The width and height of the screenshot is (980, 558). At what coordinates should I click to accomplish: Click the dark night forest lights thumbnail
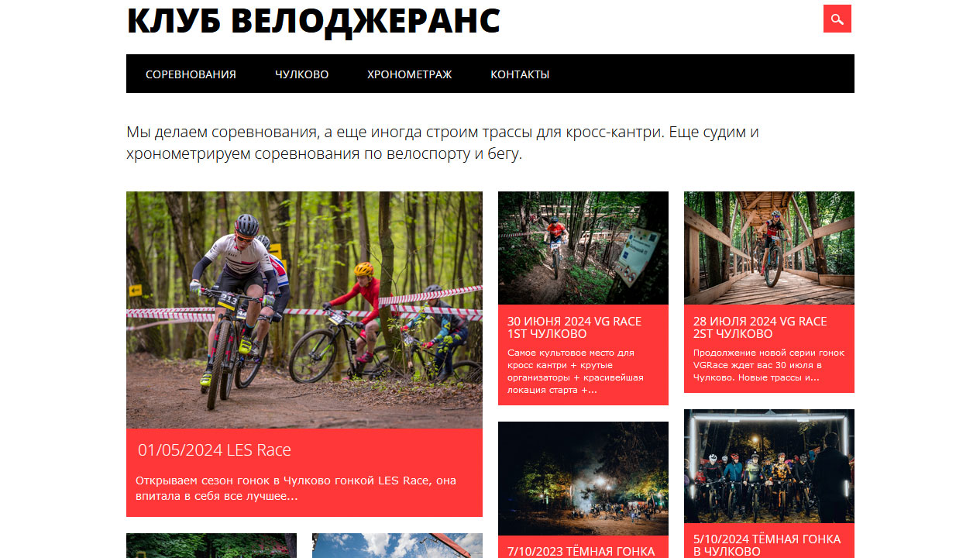pos(583,478)
